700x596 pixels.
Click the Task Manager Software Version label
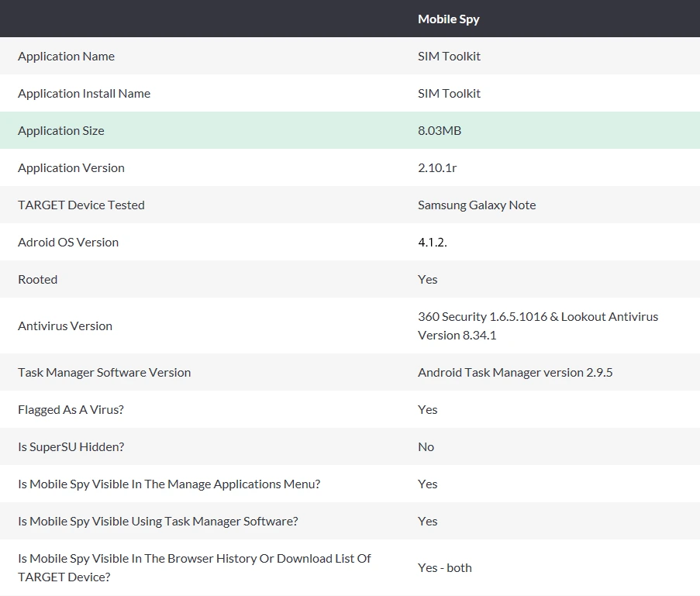click(x=104, y=372)
